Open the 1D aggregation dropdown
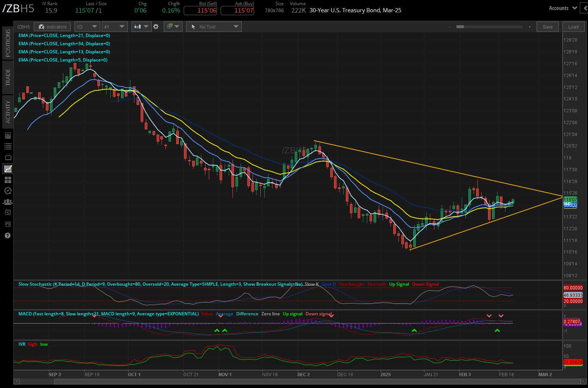The width and height of the screenshot is (588, 388). click(x=87, y=27)
